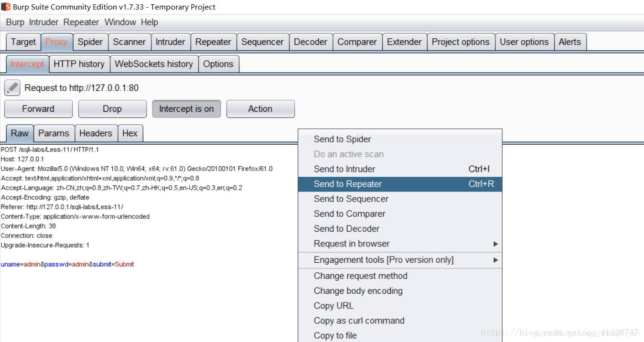Screen dimensions: 644x342
Task: Choose Send to Decoder from context menu
Action: tap(400, 228)
